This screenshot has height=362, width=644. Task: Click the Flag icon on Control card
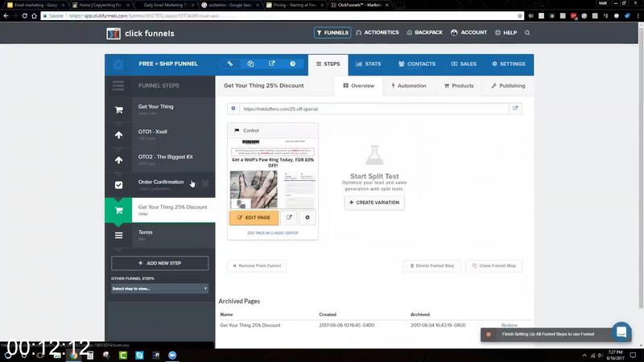click(237, 130)
